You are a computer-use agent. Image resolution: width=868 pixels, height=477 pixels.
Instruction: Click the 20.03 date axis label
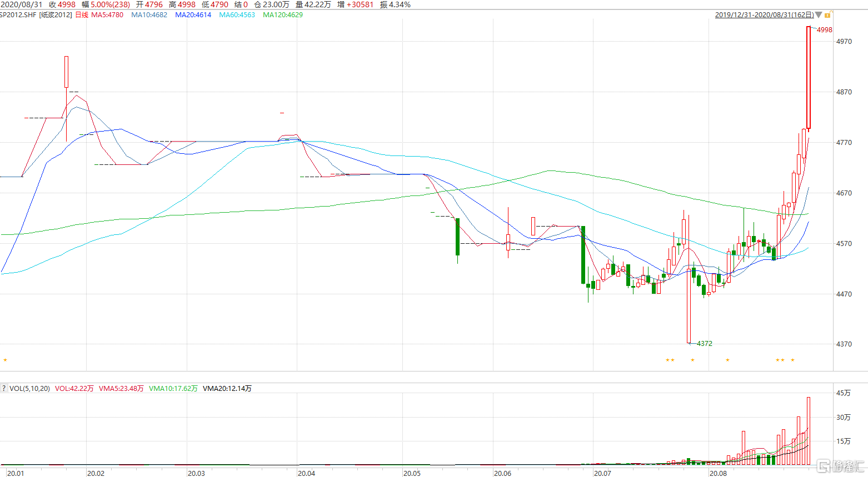click(196, 473)
